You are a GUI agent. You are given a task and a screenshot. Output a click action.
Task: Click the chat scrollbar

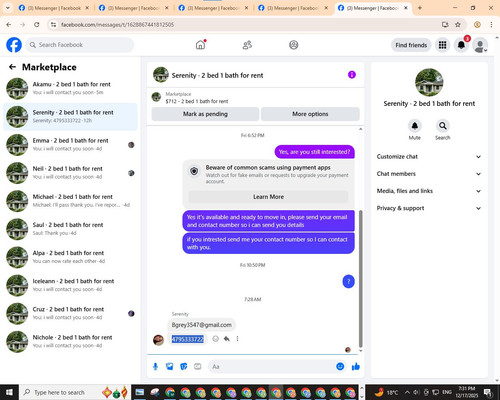point(360,278)
